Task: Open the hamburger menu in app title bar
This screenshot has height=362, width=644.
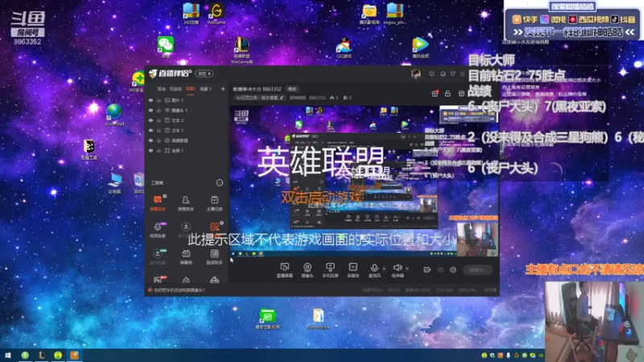Action: tap(462, 74)
